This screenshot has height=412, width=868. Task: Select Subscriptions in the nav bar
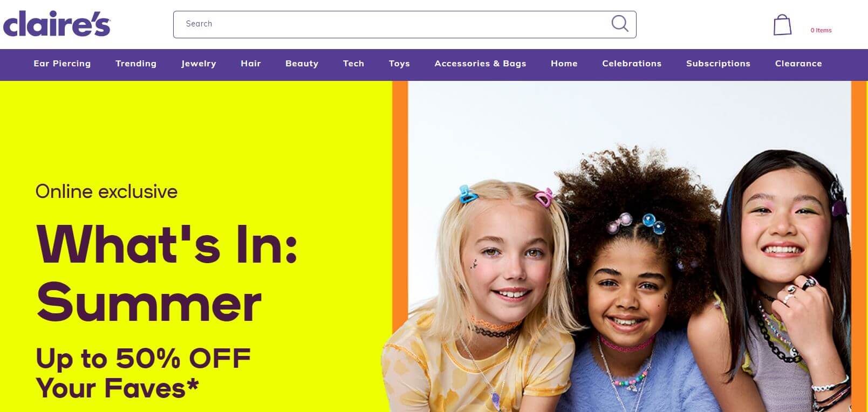click(x=718, y=64)
